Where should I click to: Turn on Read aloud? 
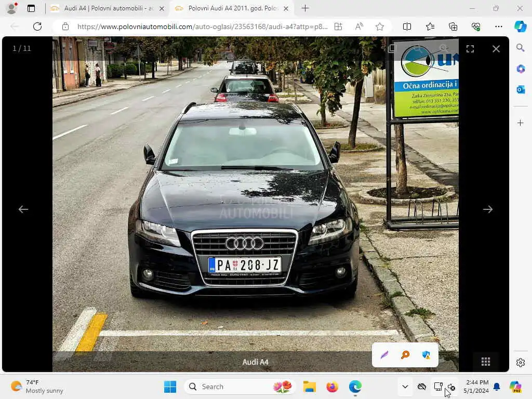[359, 26]
